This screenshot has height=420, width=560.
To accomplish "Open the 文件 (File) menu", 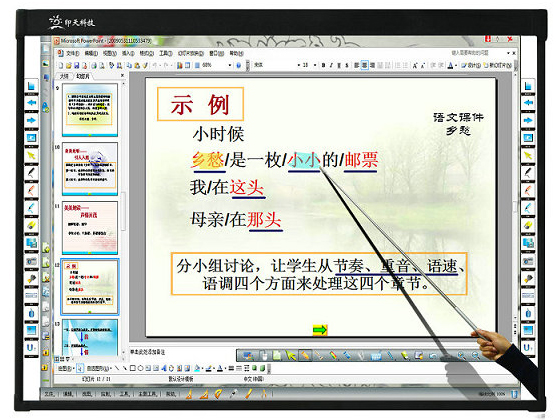I will pos(72,53).
